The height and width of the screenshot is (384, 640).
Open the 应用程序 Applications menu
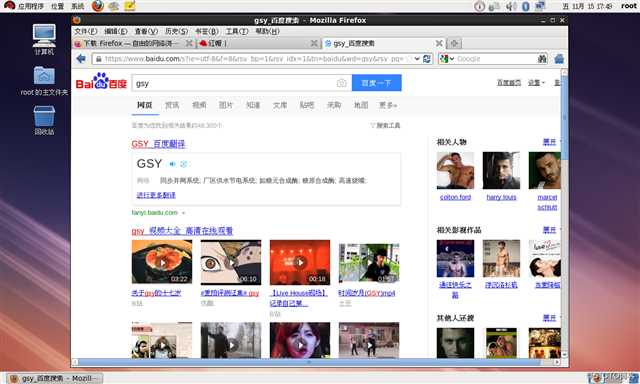[31, 6]
